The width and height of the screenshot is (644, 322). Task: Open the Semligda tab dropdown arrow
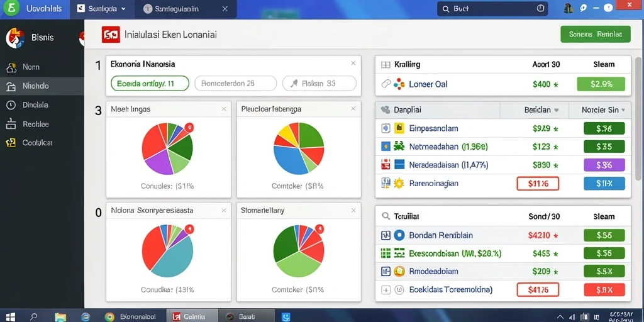[x=124, y=9]
